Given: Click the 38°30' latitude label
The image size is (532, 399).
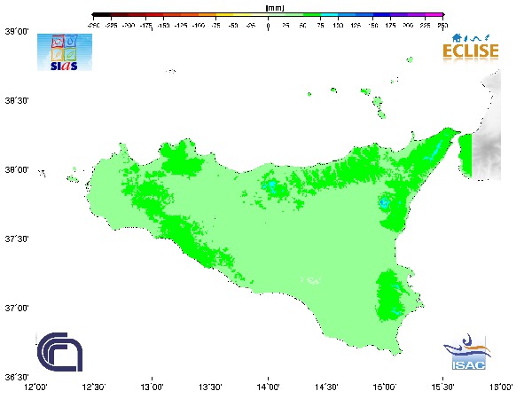Looking at the screenshot, I should tap(17, 101).
